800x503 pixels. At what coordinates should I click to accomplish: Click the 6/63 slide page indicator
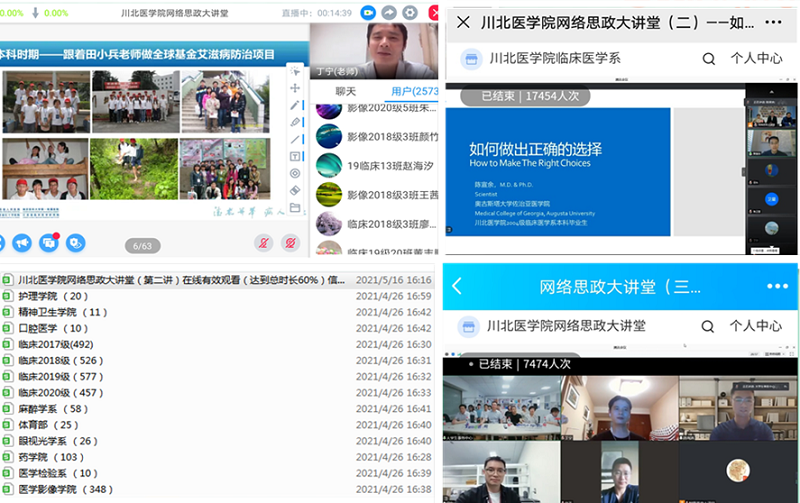coord(142,246)
